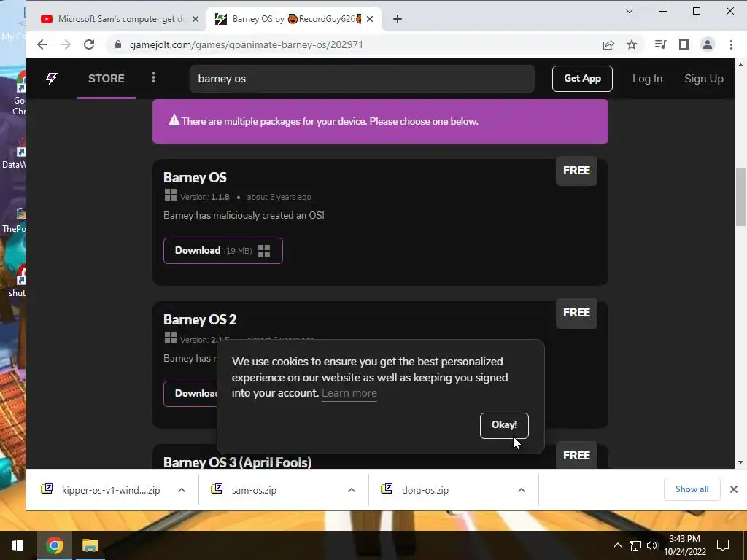Click the FREE badge on Barney OS 2
The width and height of the screenshot is (747, 560).
click(576, 313)
